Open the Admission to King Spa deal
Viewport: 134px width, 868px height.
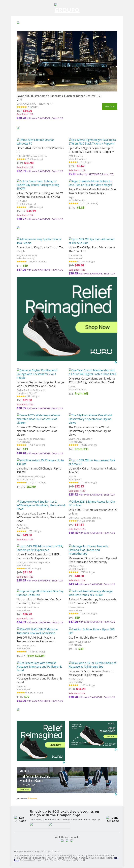tap(39, 241)
